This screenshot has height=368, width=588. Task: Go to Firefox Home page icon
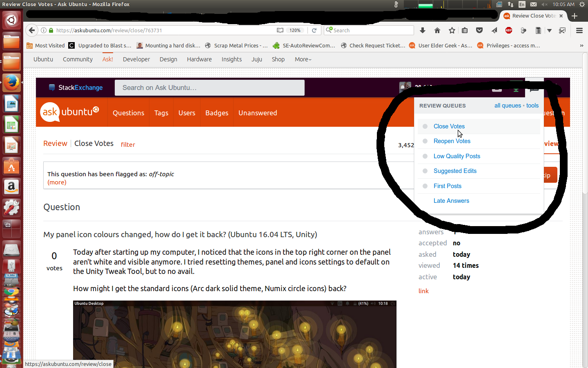(x=437, y=30)
